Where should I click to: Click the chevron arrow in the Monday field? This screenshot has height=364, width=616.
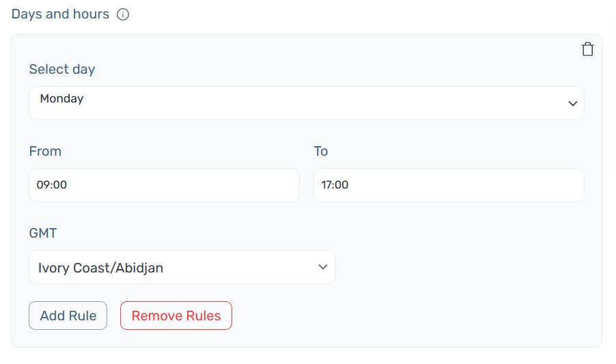573,104
